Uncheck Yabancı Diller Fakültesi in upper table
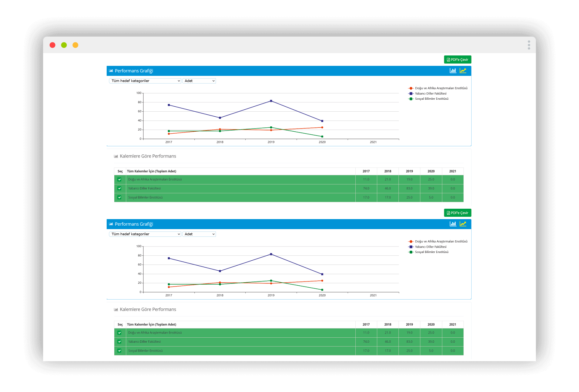The width and height of the screenshot is (579, 392). [x=119, y=188]
